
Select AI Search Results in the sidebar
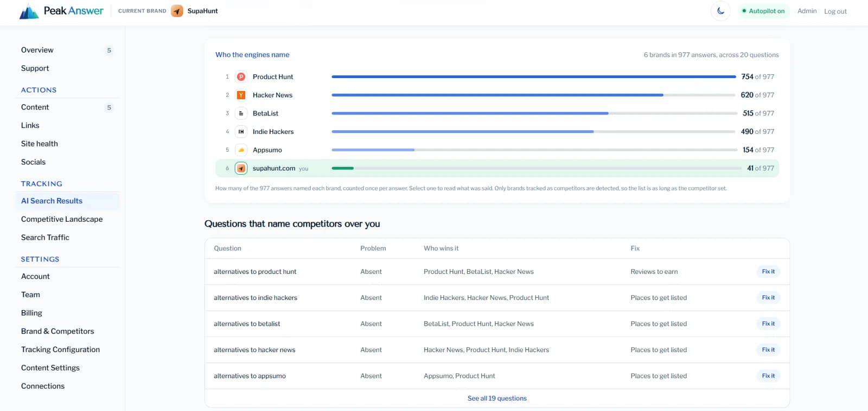tap(67, 201)
